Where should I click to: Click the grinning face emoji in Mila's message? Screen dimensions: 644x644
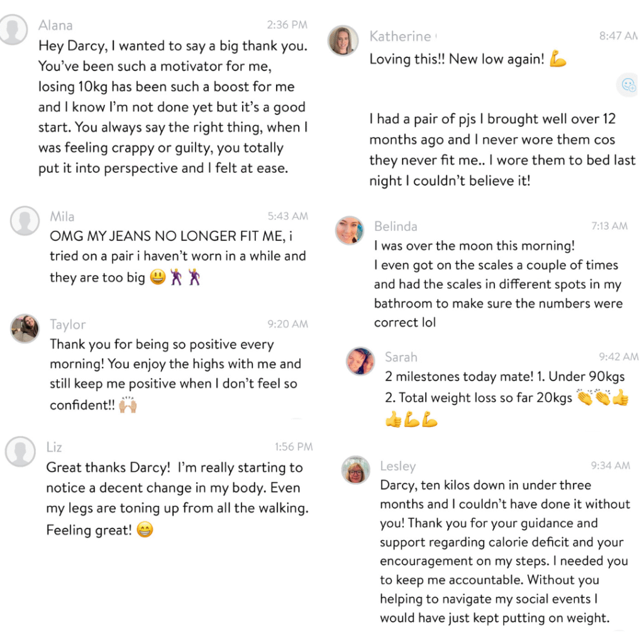158,277
